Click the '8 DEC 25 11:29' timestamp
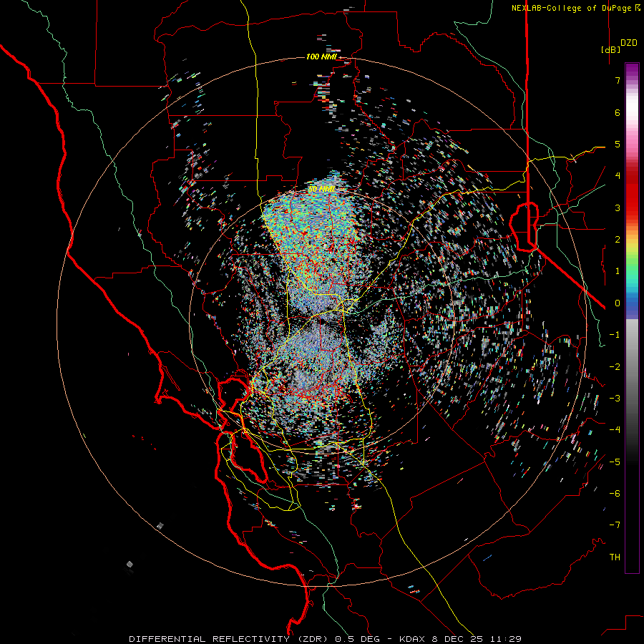 point(477,639)
